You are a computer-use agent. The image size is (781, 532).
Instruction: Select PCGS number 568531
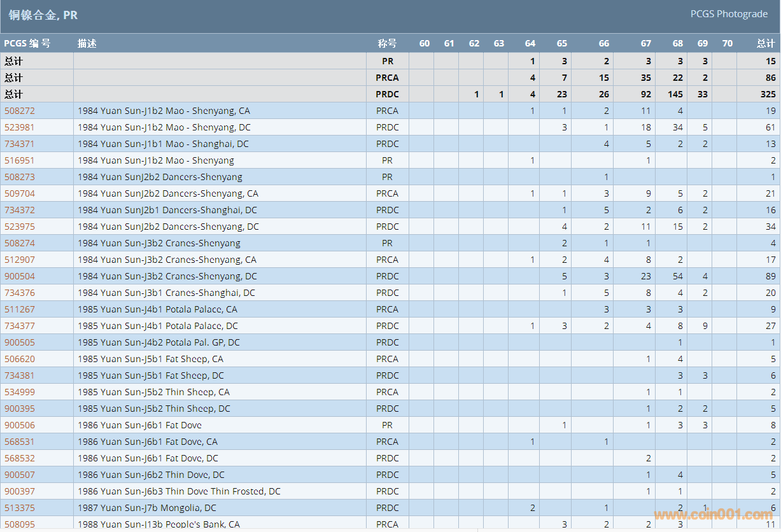20,442
